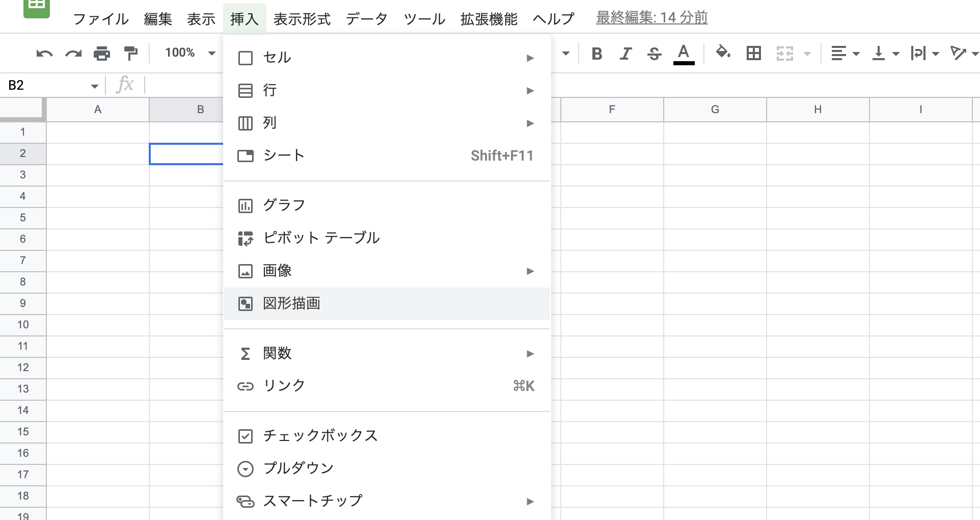This screenshot has height=520, width=980.
Task: Open the borders menu icon
Action: pyautogui.click(x=754, y=53)
